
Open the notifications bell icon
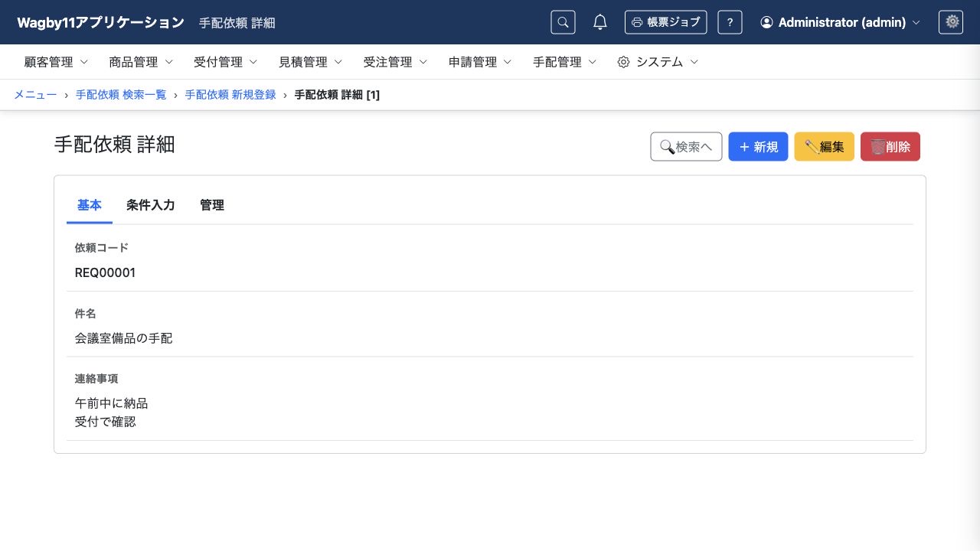(x=600, y=22)
